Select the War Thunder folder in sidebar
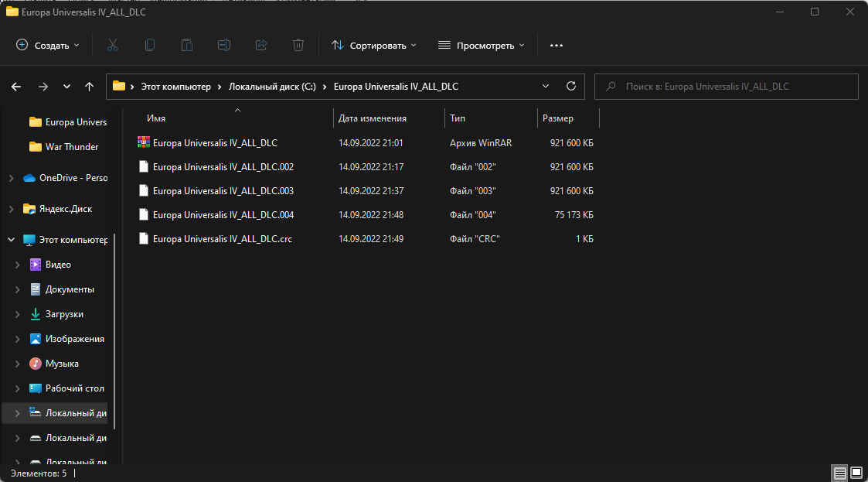This screenshot has height=482, width=868. 63,147
